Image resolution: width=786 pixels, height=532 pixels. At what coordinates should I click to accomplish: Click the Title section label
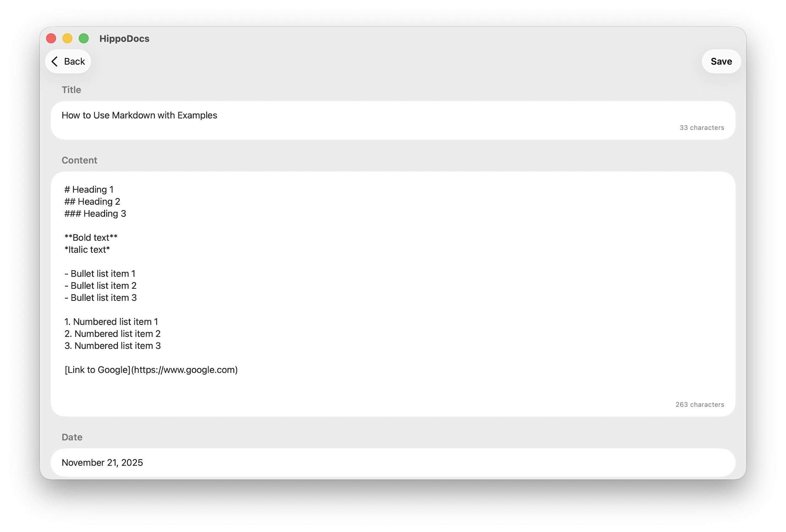tap(71, 90)
